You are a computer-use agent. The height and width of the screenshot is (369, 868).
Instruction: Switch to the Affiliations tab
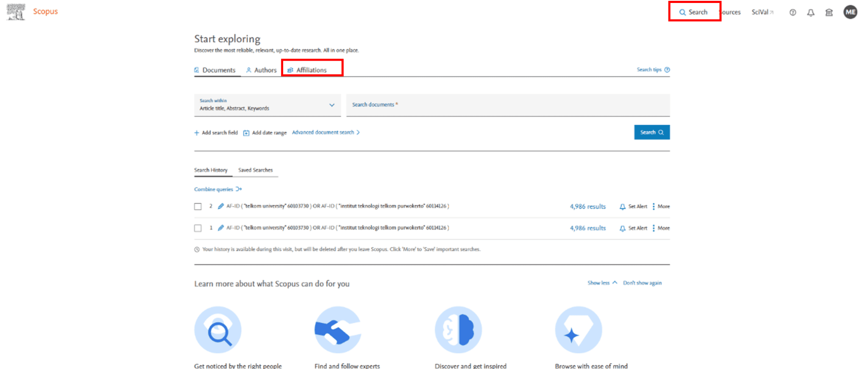click(311, 70)
